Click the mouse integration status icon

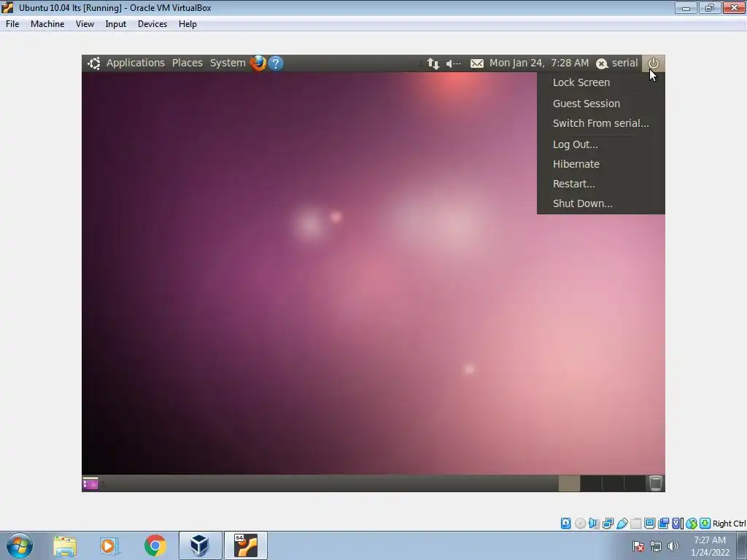pyautogui.click(x=692, y=524)
